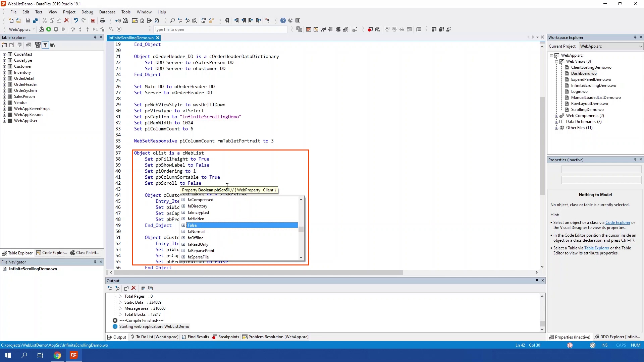Viewport: 644px width, 362px height.
Task: Click the Clear Output red X icon
Action: click(x=133, y=288)
